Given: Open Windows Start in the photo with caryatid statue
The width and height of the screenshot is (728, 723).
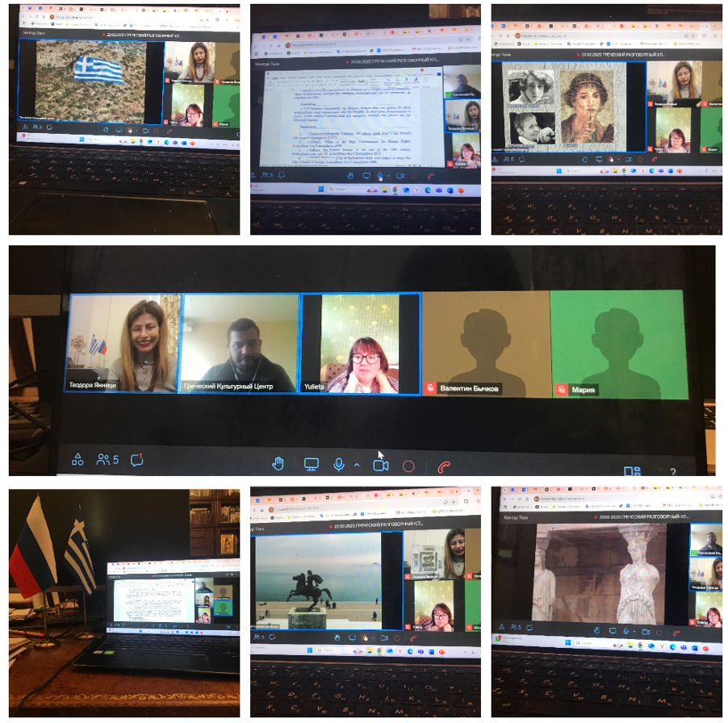Looking at the screenshot, I should [567, 642].
